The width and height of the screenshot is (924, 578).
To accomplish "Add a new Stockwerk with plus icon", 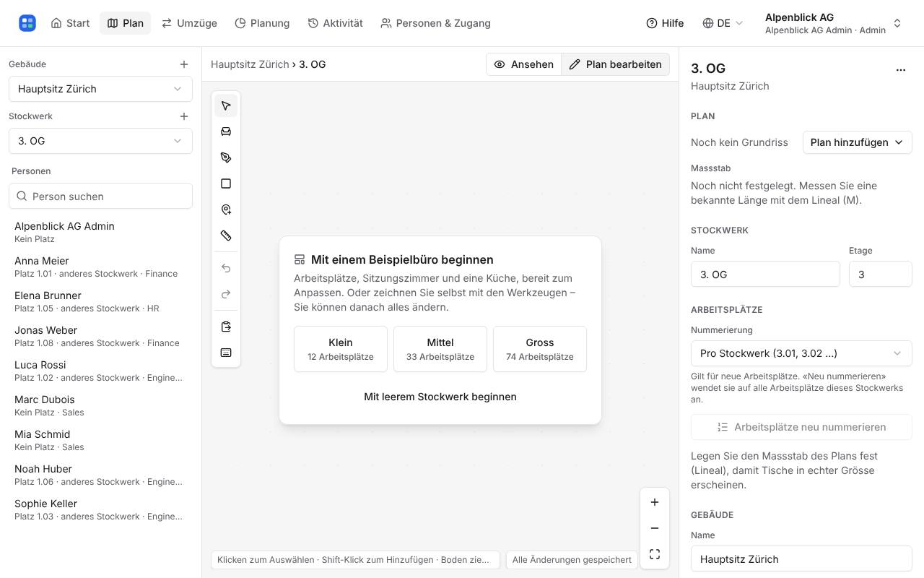I will point(184,116).
